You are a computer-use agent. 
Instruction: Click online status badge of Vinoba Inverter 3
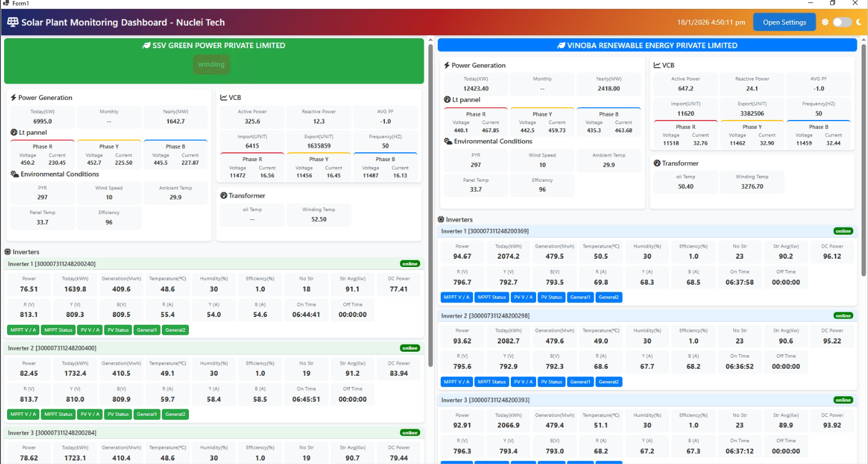pos(843,400)
